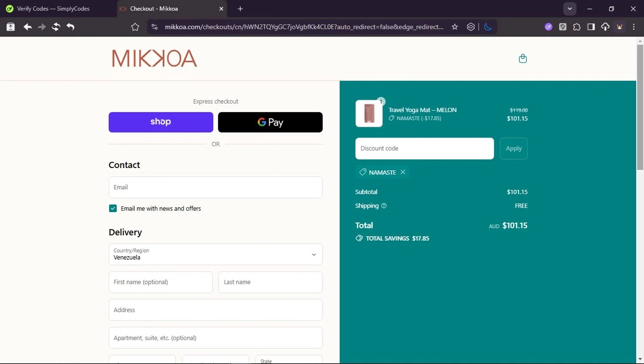The image size is (644, 364).
Task: Reload the current page
Action: [x=56, y=27]
